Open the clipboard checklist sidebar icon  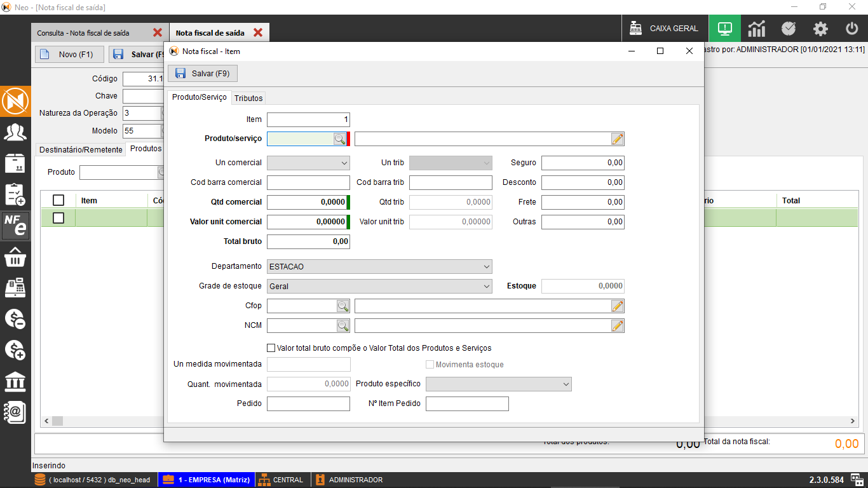15,194
